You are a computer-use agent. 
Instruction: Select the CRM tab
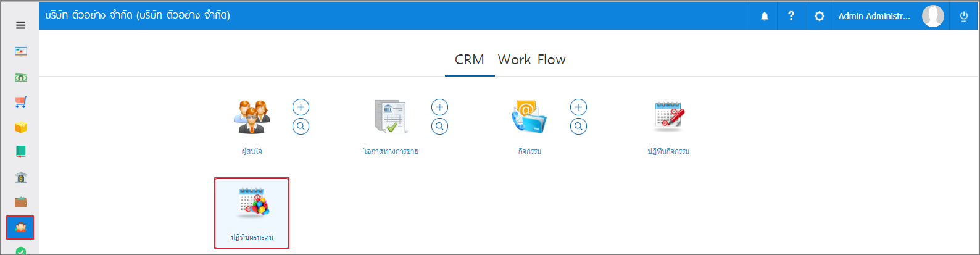(x=470, y=60)
